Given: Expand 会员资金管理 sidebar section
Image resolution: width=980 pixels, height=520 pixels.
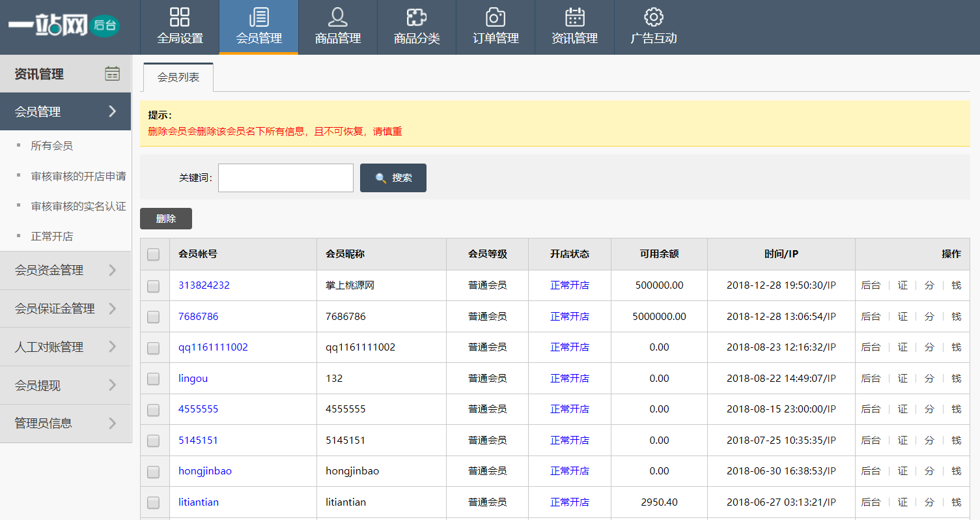Looking at the screenshot, I should point(65,270).
